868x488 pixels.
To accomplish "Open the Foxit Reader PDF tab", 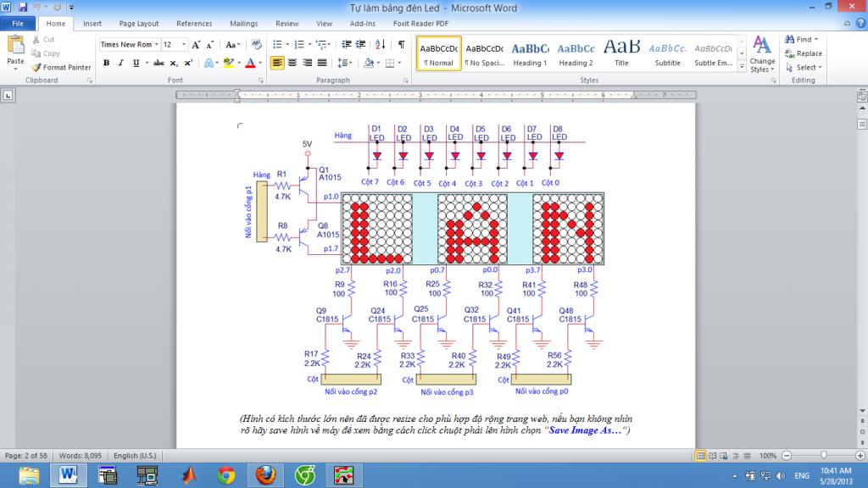I will point(420,24).
